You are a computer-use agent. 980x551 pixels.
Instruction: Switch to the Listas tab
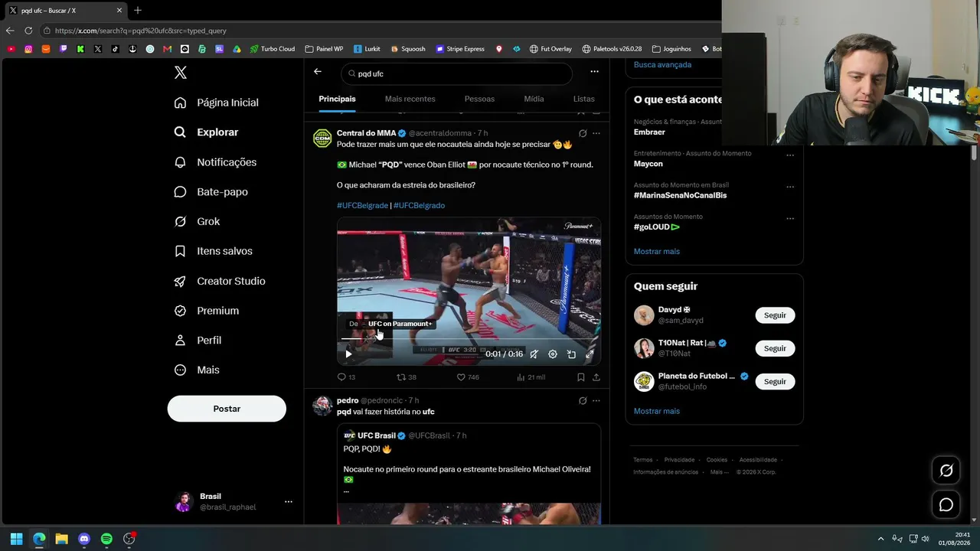pos(584,99)
